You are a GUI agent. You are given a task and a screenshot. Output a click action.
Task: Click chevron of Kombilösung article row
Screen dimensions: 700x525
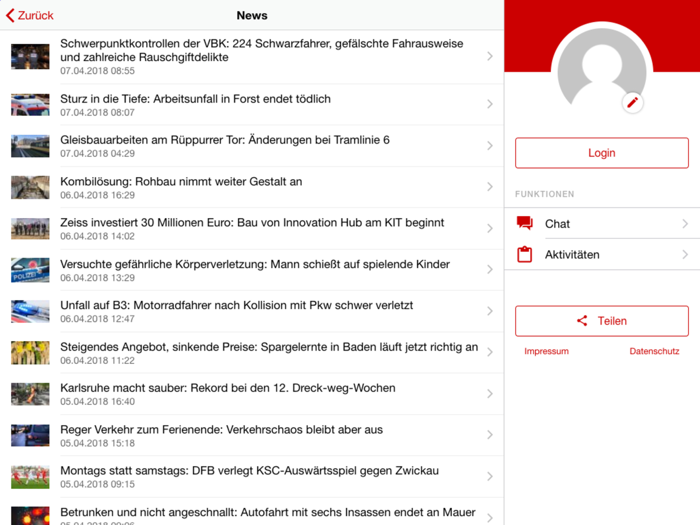point(490,187)
